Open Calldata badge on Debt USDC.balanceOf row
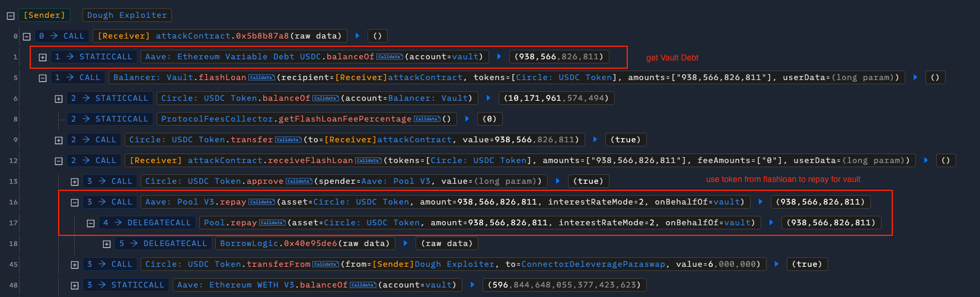980x297 pixels. coord(390,57)
